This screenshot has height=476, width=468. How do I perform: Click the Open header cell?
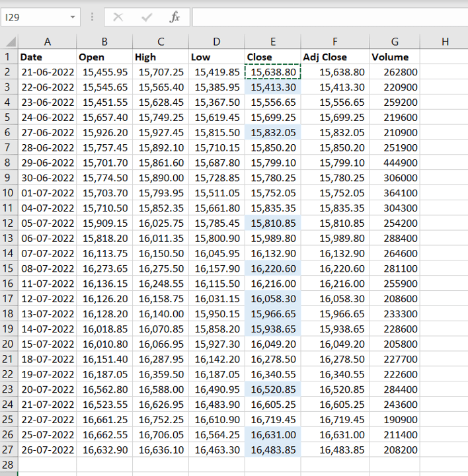point(104,57)
